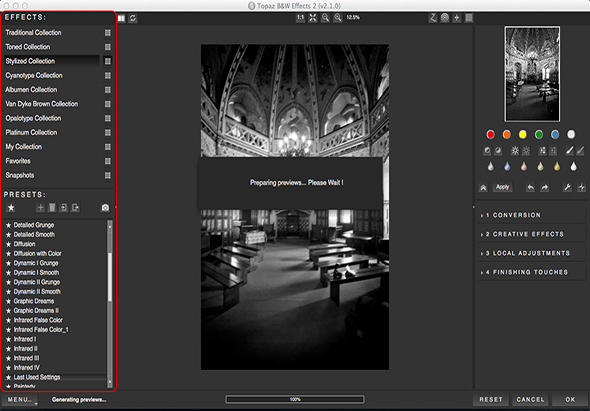
Task: Confirm with the OK button
Action: (570, 400)
